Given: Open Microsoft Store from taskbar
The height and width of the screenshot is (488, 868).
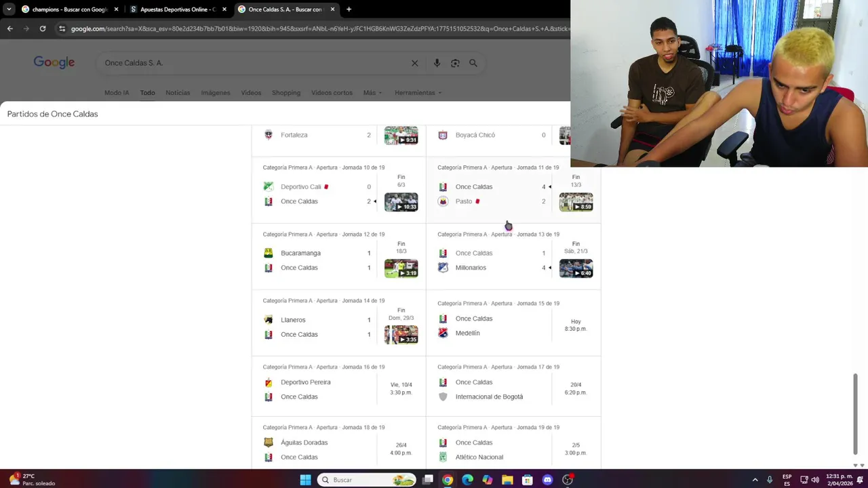Looking at the screenshot, I should tap(528, 480).
